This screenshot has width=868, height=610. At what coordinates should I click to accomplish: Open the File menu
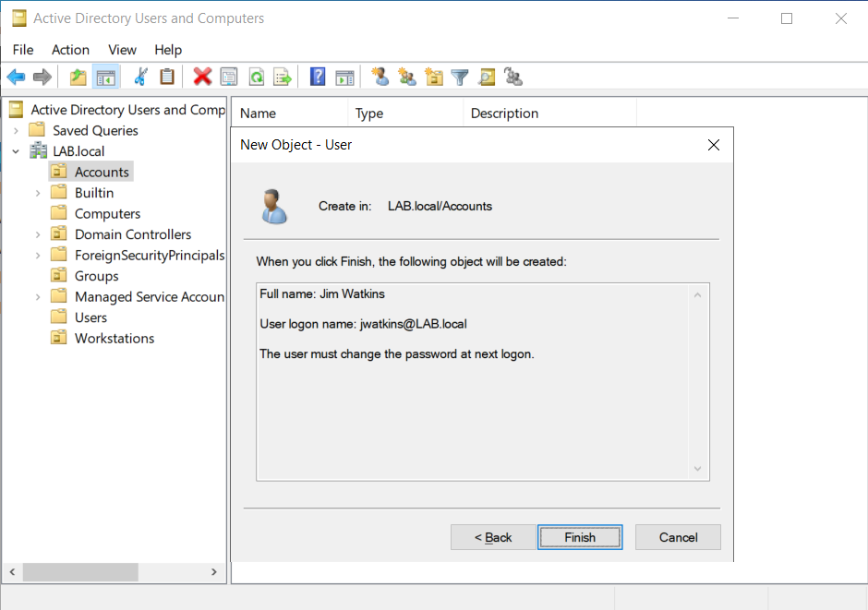[x=23, y=50]
